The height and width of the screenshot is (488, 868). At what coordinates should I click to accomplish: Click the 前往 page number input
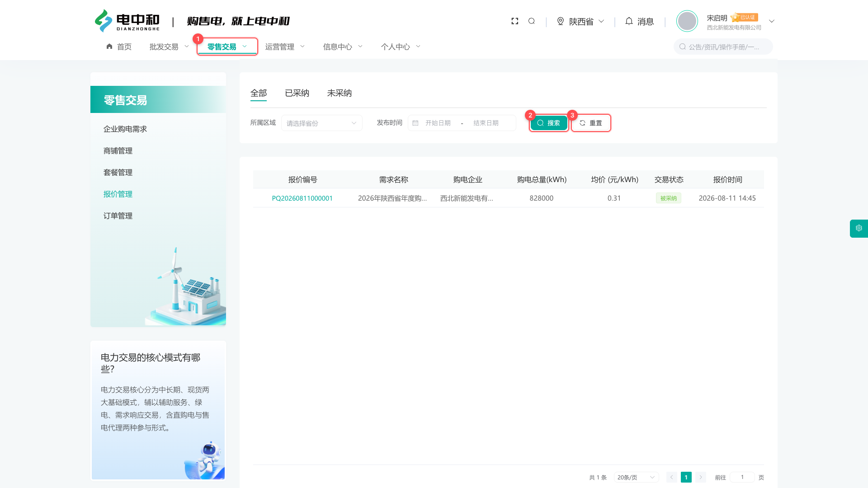(742, 477)
